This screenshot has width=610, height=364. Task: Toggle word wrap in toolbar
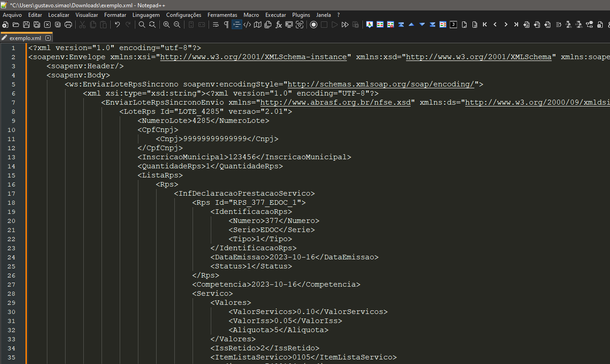pos(216,25)
